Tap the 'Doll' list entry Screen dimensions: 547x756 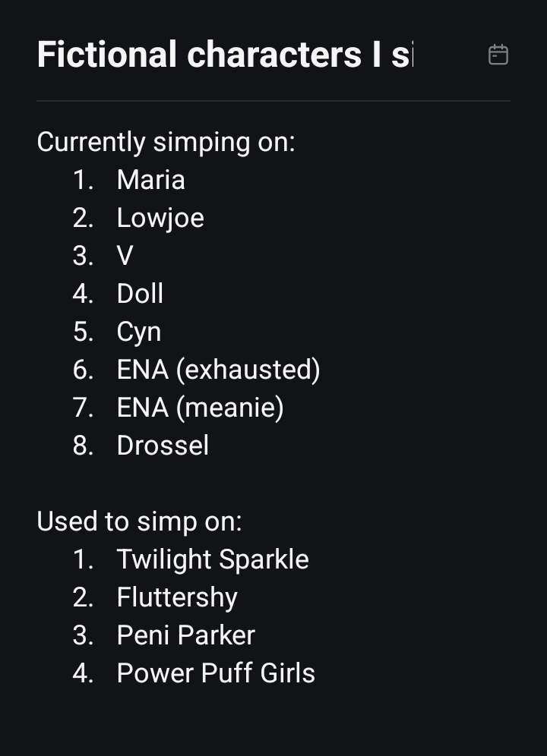140,294
